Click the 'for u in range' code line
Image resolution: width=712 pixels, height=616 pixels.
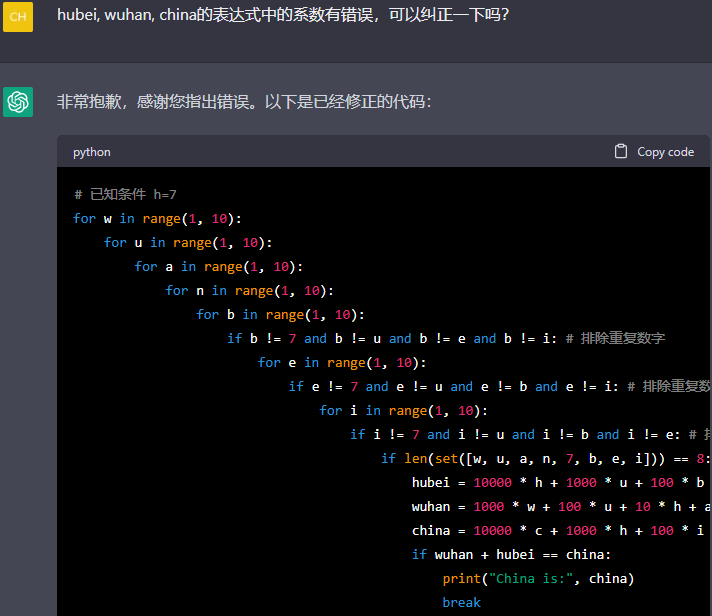[x=187, y=243]
